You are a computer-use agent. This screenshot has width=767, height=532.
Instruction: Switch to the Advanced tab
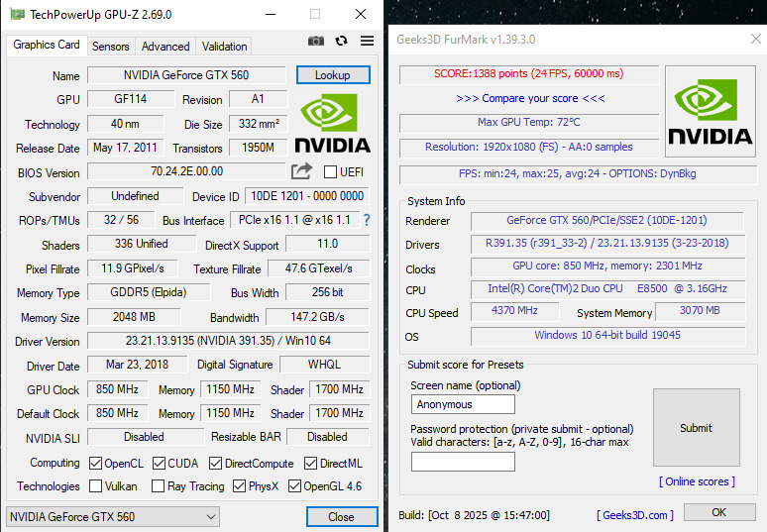click(165, 47)
